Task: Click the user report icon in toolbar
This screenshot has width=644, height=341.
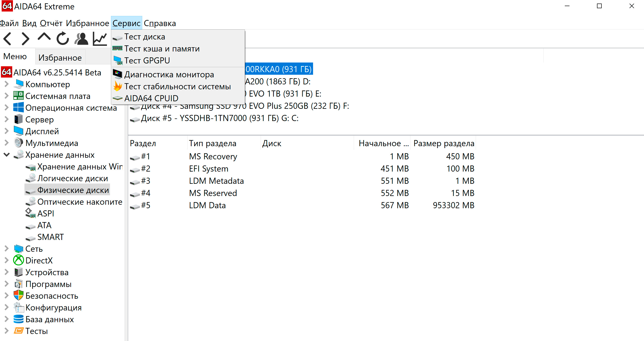Action: [x=82, y=39]
